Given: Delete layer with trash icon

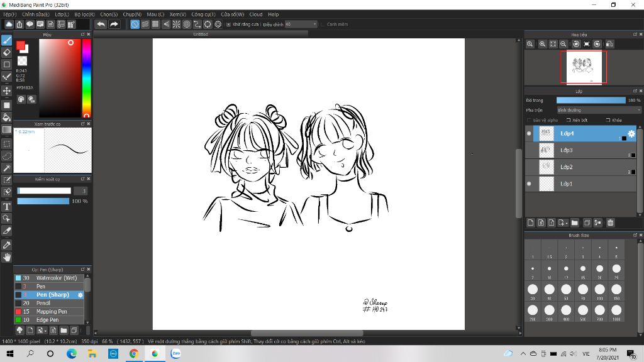Looking at the screenshot, I should [610, 222].
